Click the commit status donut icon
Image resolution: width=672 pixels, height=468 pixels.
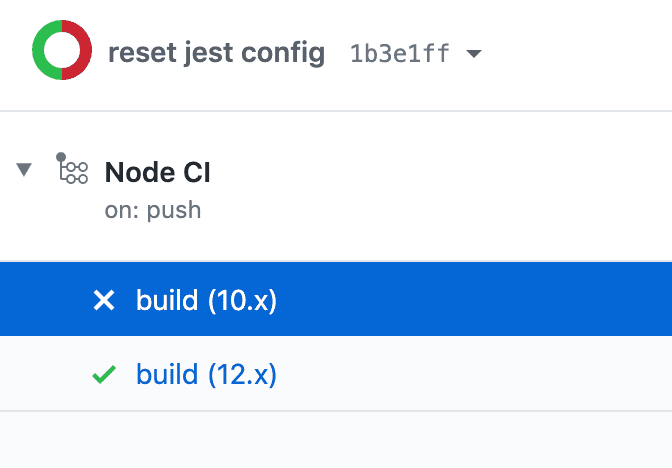62,48
